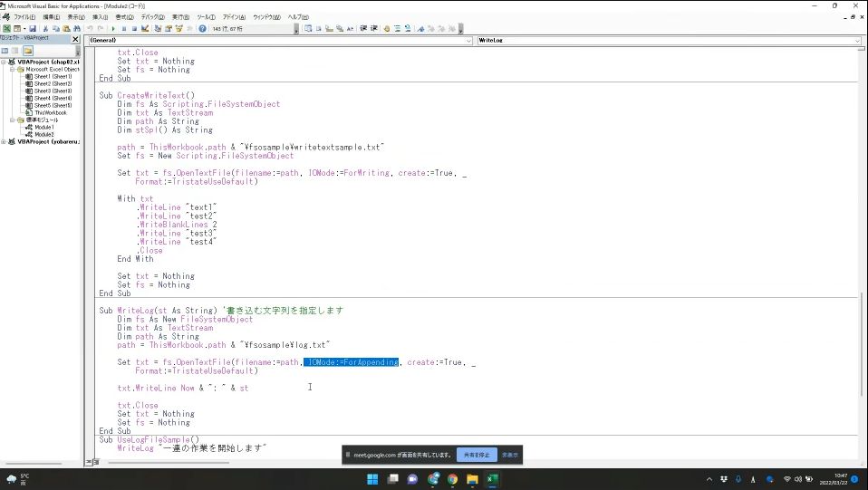868x490 pixels.
Task: Open Chrome from the Windows taskbar
Action: 452,479
